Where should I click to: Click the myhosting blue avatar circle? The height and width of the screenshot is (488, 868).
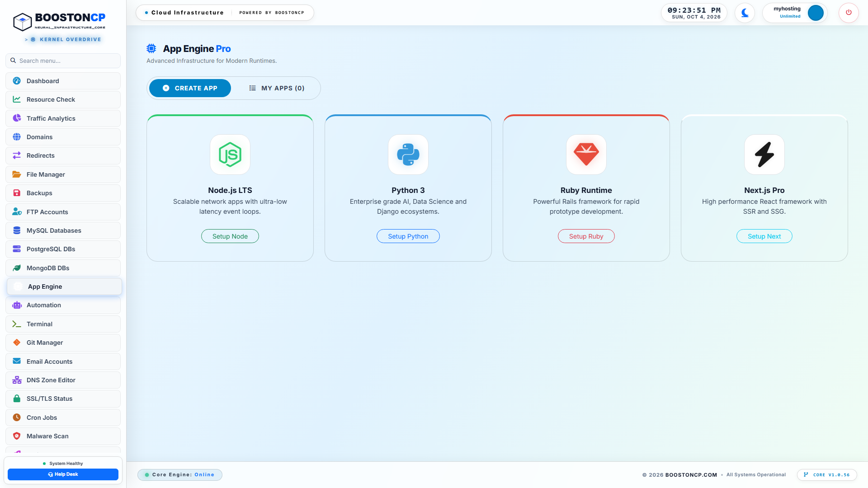pyautogui.click(x=816, y=13)
